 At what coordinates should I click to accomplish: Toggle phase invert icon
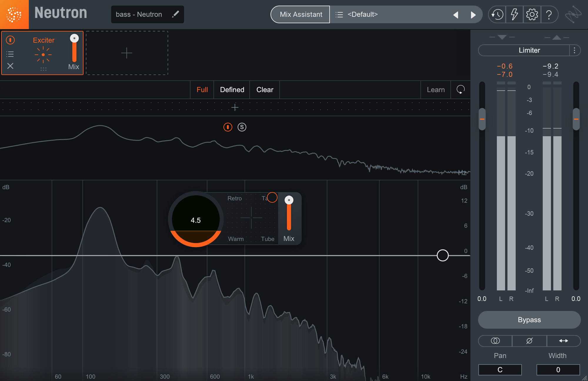point(529,341)
